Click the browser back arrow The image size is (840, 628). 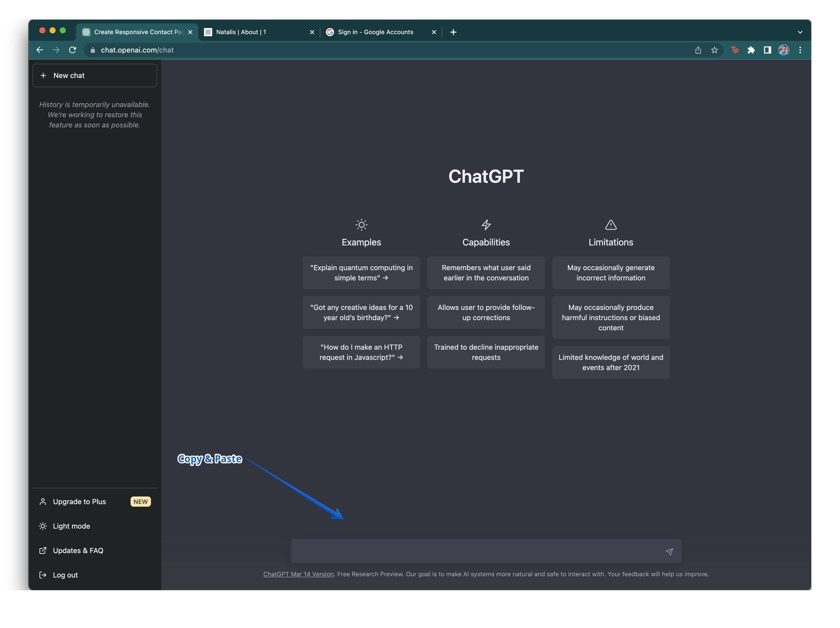click(40, 50)
